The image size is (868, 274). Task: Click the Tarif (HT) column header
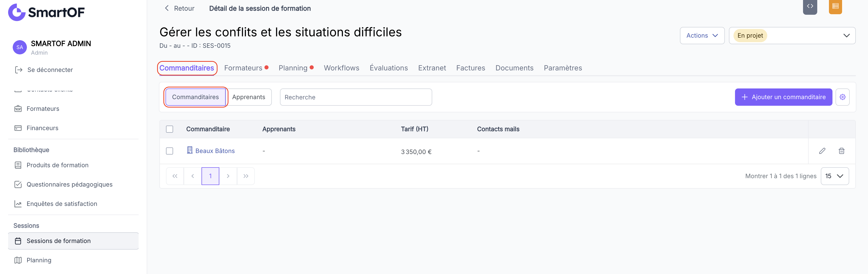pos(414,129)
